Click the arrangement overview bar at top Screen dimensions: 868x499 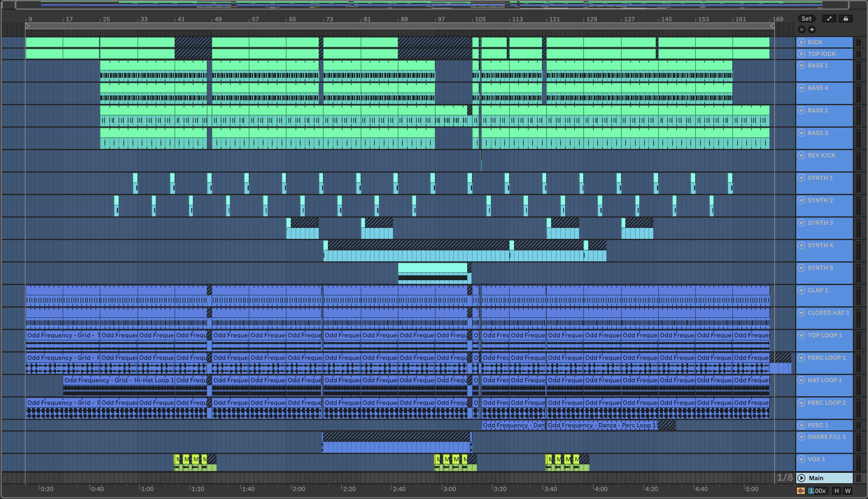[x=432, y=5]
